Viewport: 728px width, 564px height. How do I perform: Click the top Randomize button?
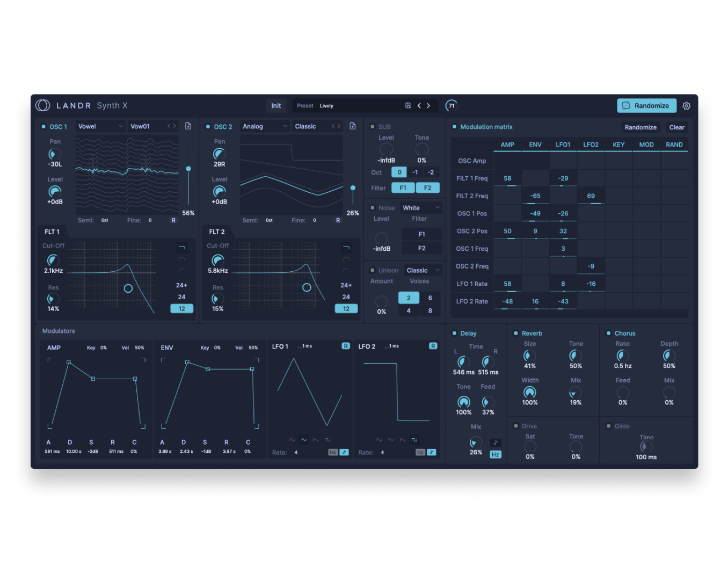[x=646, y=106]
